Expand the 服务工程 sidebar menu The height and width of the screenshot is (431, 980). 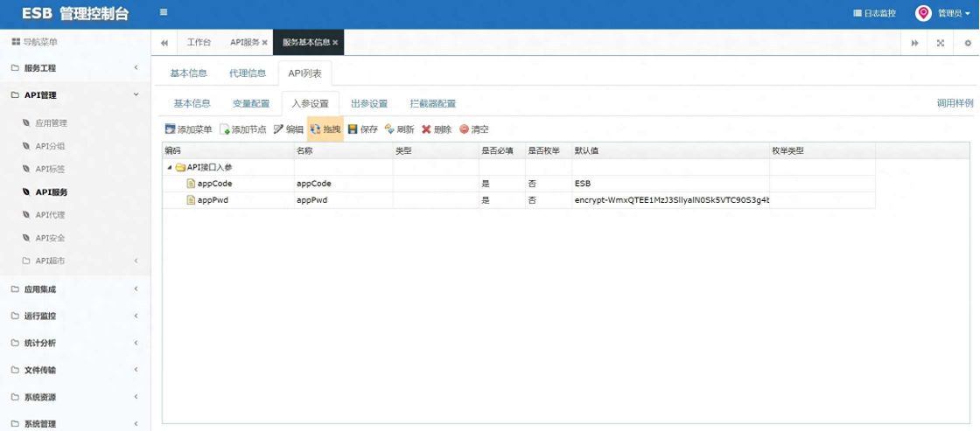[75, 68]
